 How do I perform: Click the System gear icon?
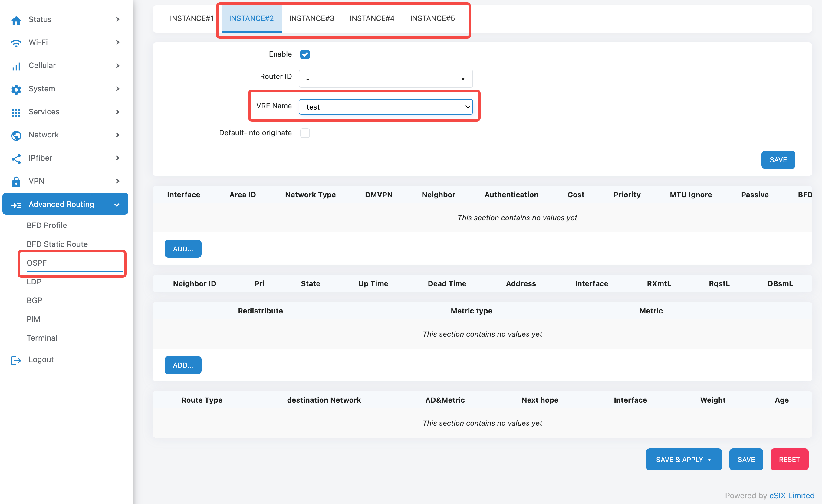click(x=16, y=89)
